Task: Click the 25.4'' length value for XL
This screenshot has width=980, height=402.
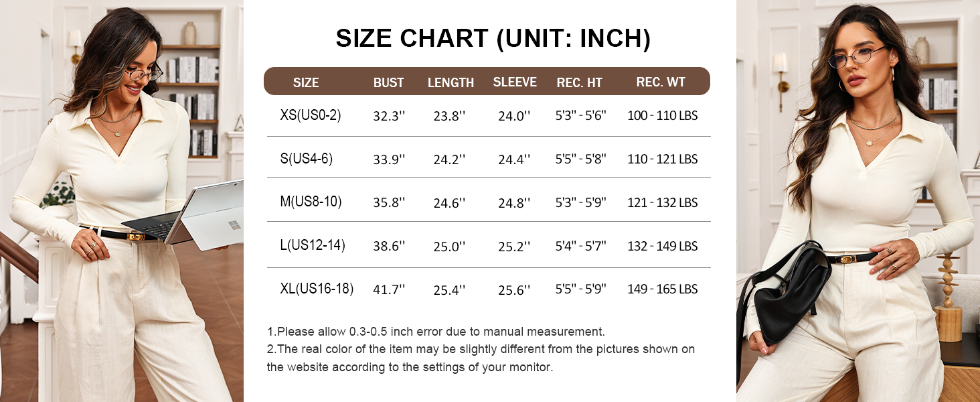Action: [x=449, y=290]
